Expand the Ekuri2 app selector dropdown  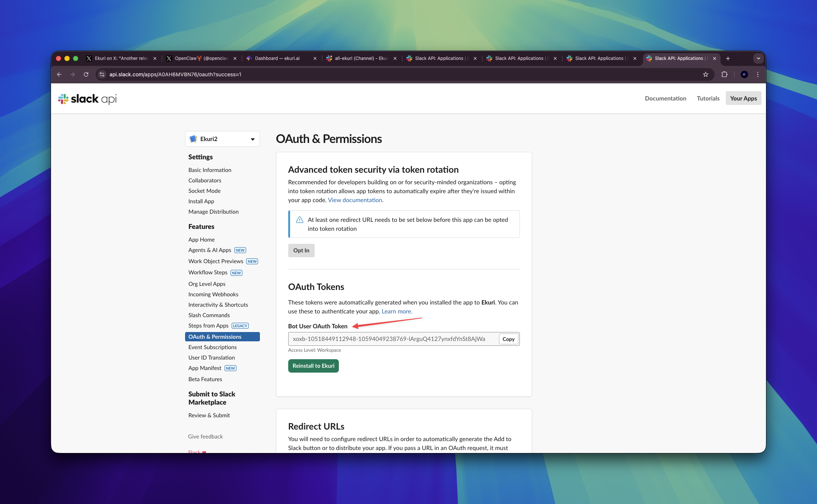coord(222,139)
